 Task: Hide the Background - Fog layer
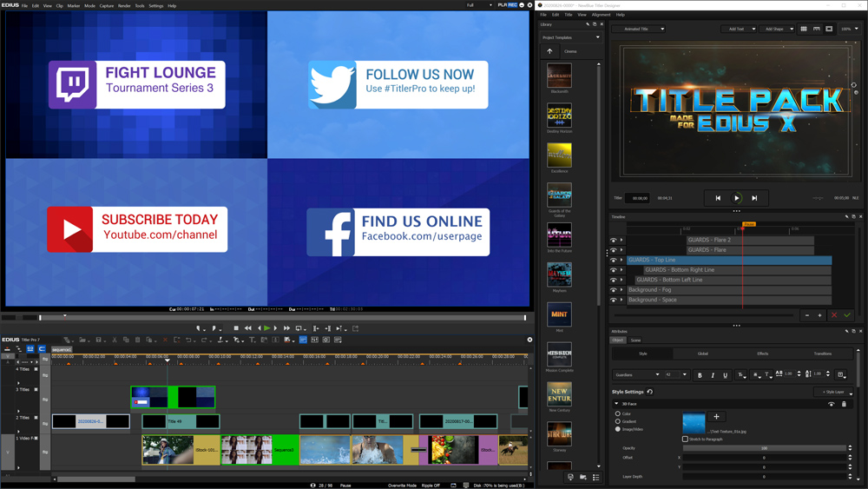click(x=614, y=289)
